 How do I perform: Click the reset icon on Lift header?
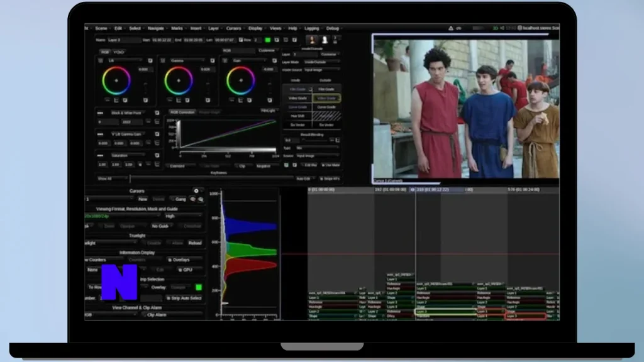tap(150, 61)
